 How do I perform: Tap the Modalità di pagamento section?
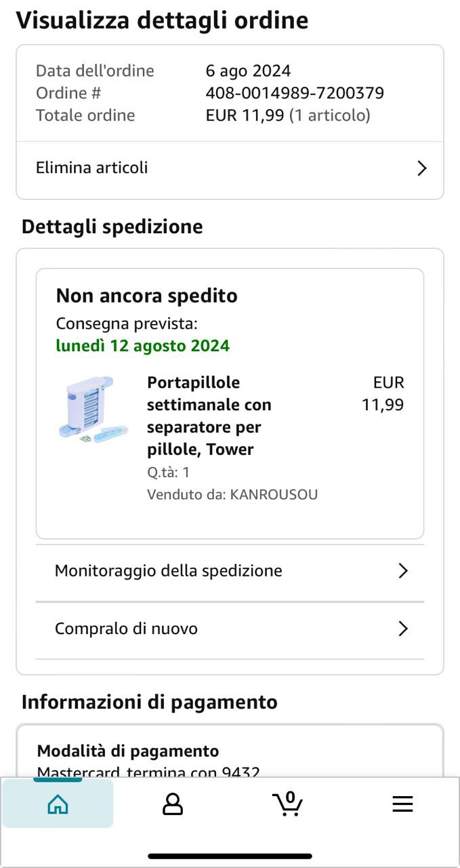click(x=128, y=751)
